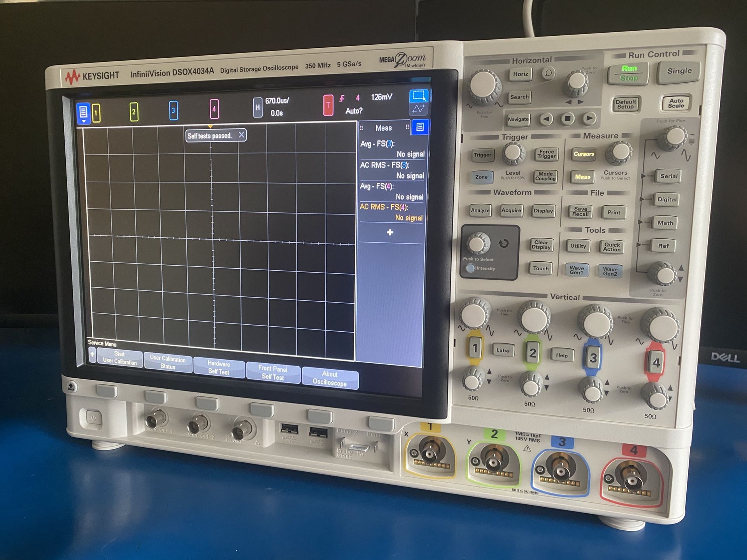The height and width of the screenshot is (560, 747).
Task: Push the Touch key
Action: click(541, 268)
